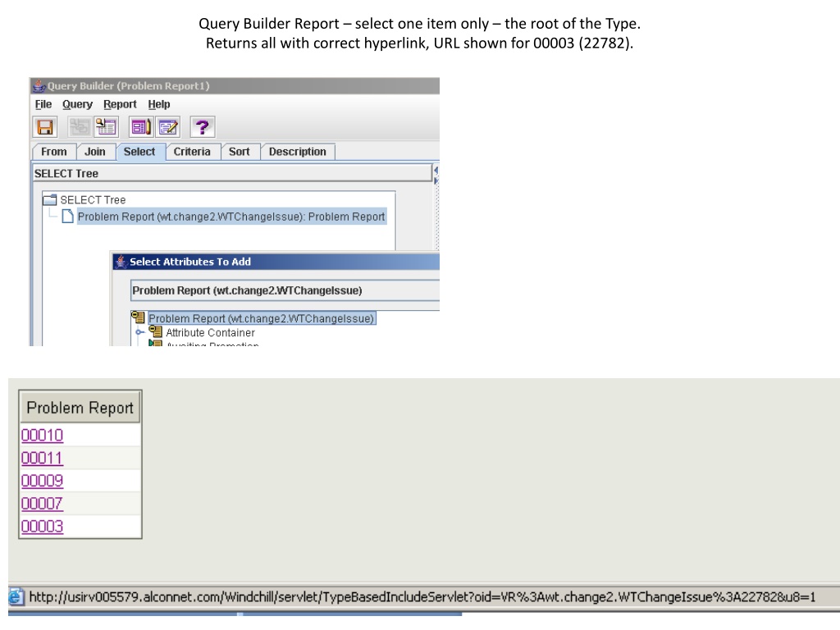This screenshot has width=840, height=630.
Task: Click the edit report pencil toolbar icon
Action: click(167, 127)
